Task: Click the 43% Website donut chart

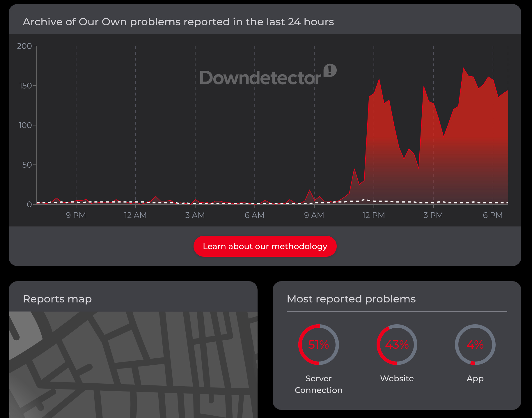Action: pos(397,345)
